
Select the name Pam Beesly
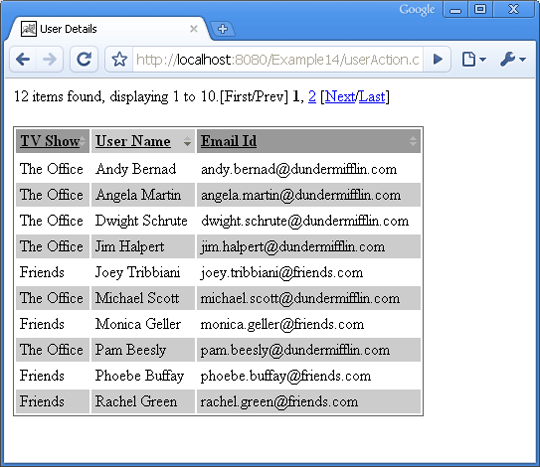click(131, 350)
